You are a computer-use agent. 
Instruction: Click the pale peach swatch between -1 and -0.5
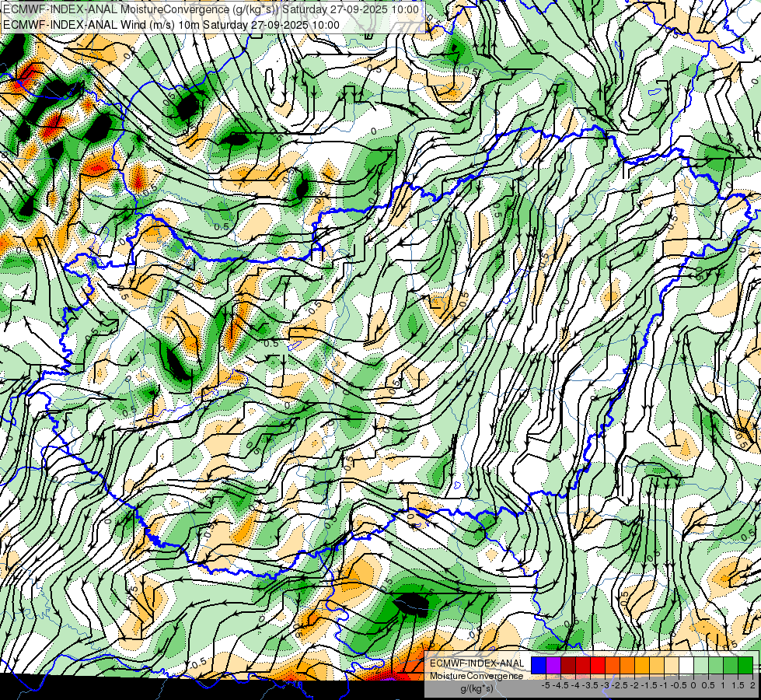click(x=672, y=665)
